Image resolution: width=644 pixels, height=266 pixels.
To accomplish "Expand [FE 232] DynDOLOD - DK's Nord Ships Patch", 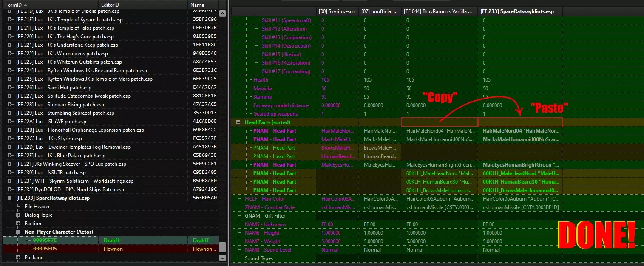I will point(10,190).
